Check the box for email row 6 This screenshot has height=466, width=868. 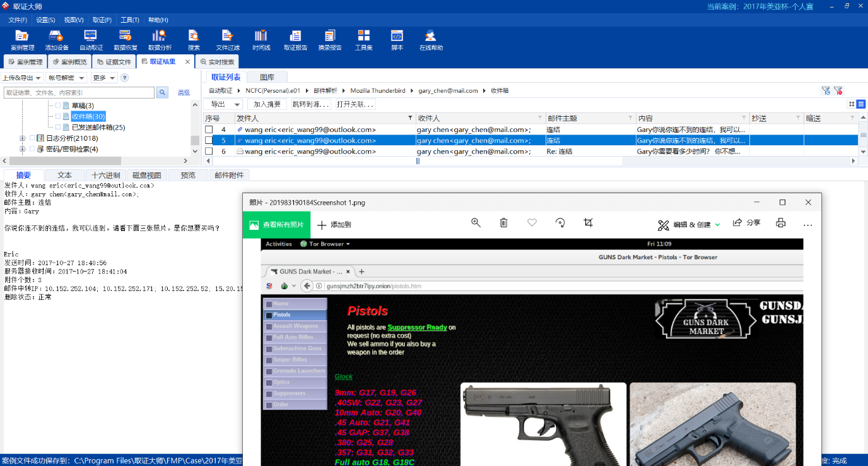[x=209, y=151]
